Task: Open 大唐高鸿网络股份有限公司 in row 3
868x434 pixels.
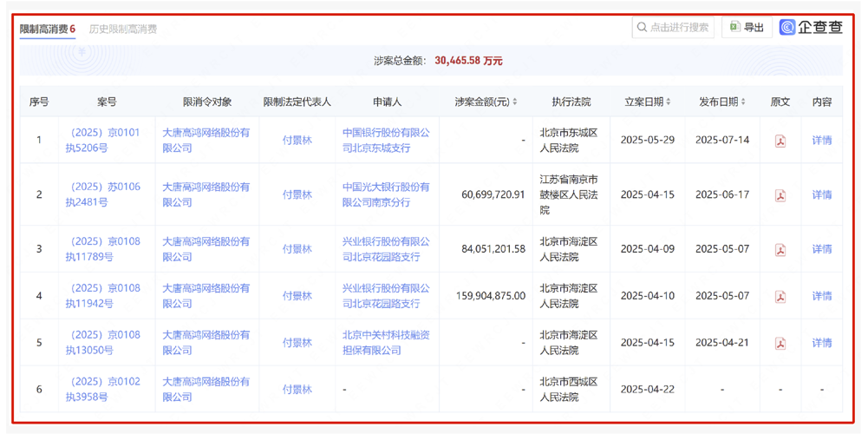Action: (x=206, y=249)
